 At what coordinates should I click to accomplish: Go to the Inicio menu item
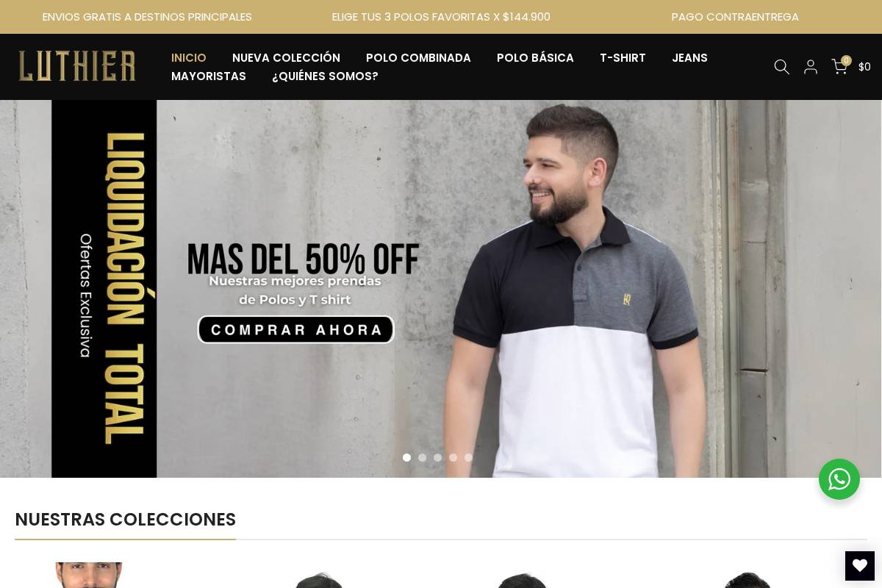pyautogui.click(x=189, y=57)
